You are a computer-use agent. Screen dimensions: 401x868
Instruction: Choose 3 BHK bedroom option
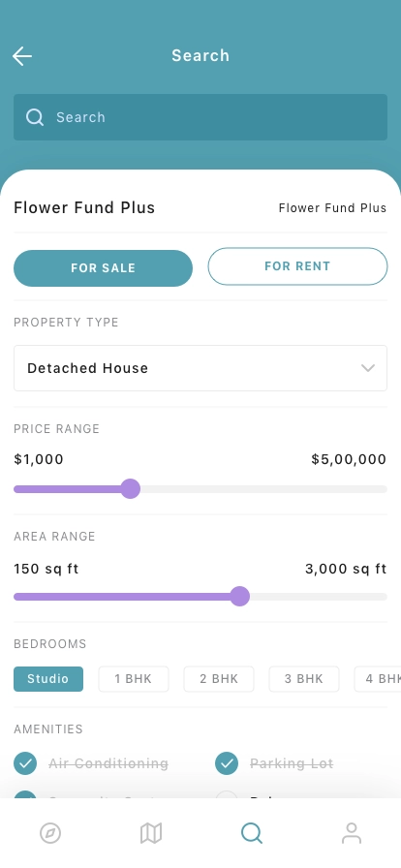tap(304, 679)
